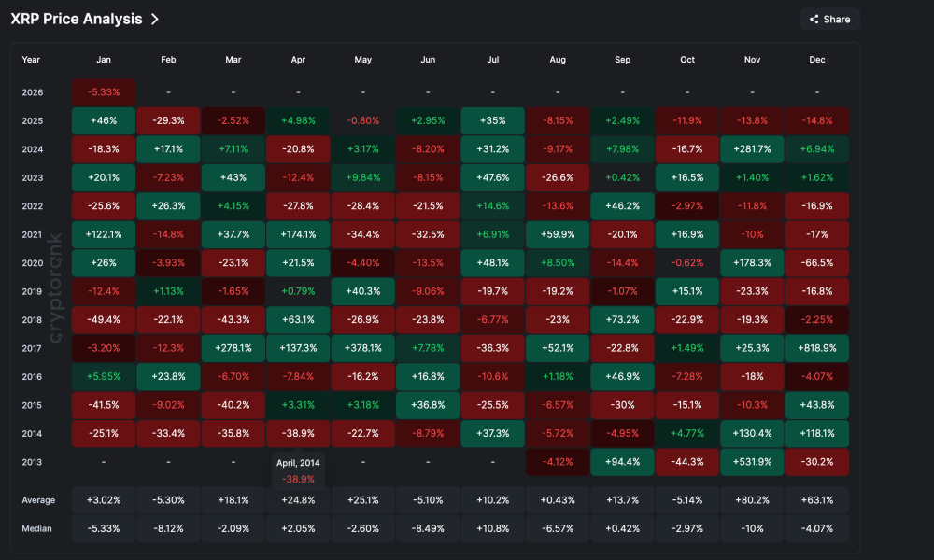Select the +43.8% December 2015 cell
This screenshot has height=560, width=934.
tap(816, 405)
